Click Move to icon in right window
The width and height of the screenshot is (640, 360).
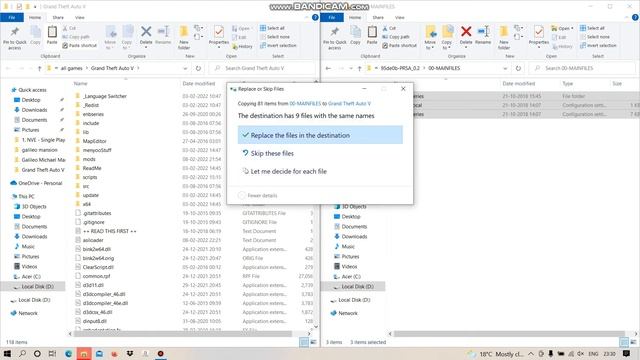430,37
